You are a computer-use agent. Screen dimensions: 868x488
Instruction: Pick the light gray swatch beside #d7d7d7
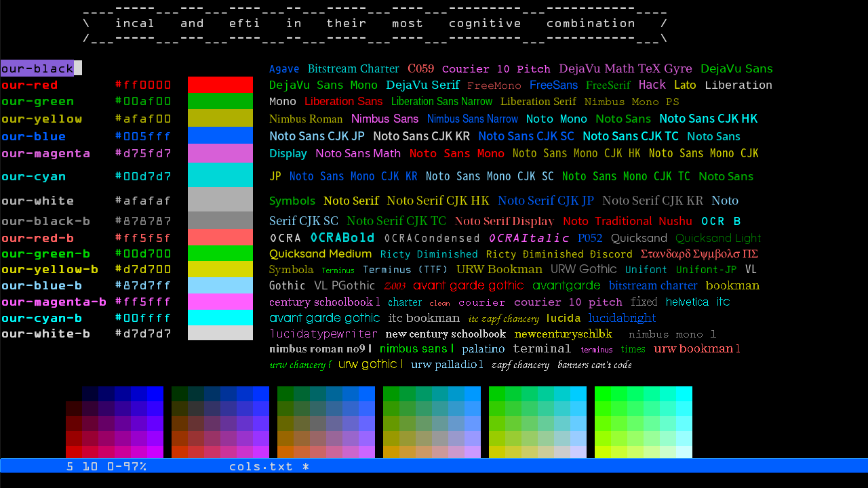pos(220,333)
